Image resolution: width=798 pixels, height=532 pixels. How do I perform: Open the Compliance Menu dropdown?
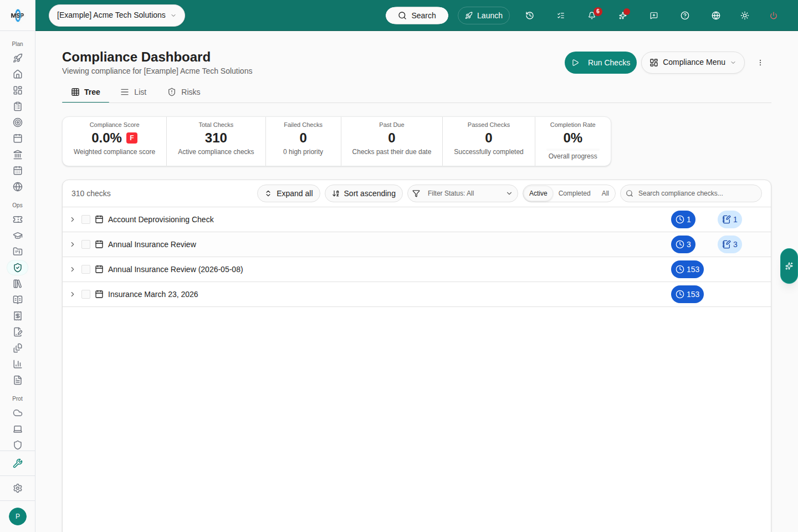693,63
